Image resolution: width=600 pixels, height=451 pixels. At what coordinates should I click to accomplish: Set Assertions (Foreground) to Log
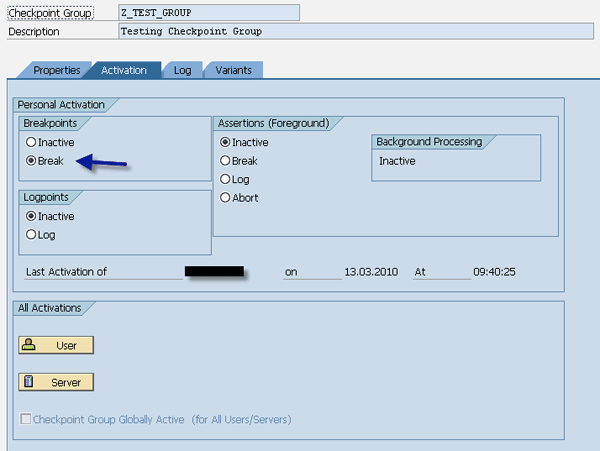[x=226, y=179]
